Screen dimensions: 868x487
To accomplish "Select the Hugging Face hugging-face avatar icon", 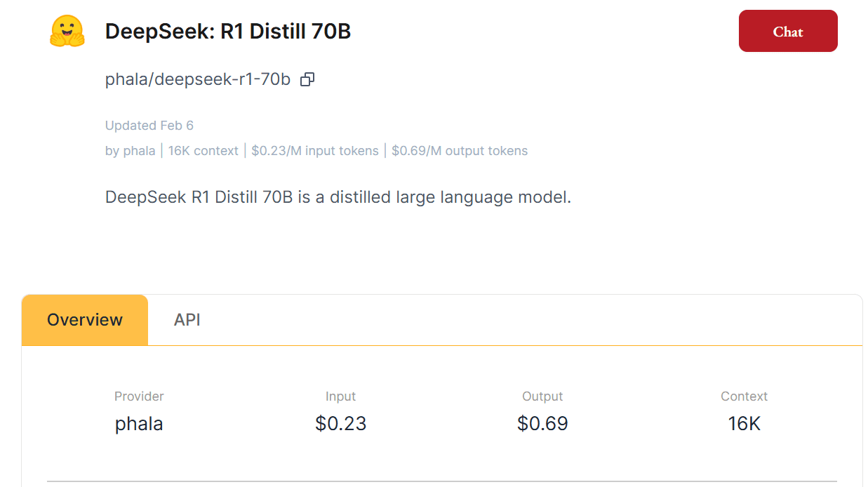I will tap(67, 31).
